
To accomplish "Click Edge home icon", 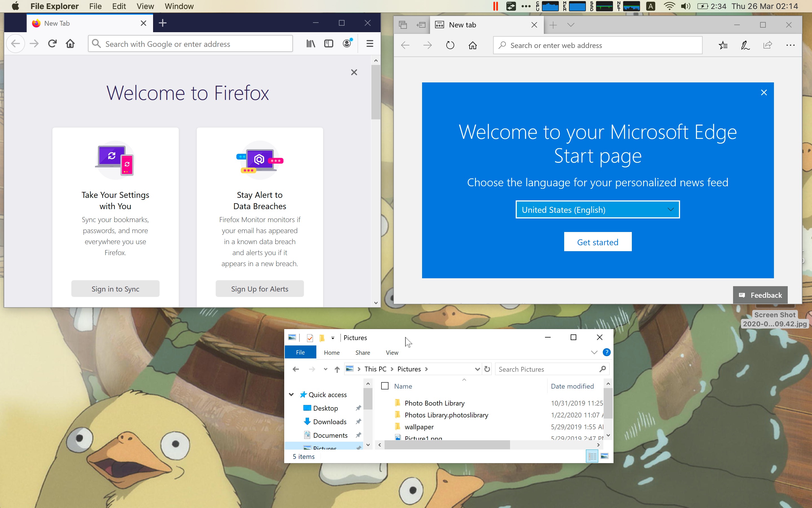I will tap(473, 45).
